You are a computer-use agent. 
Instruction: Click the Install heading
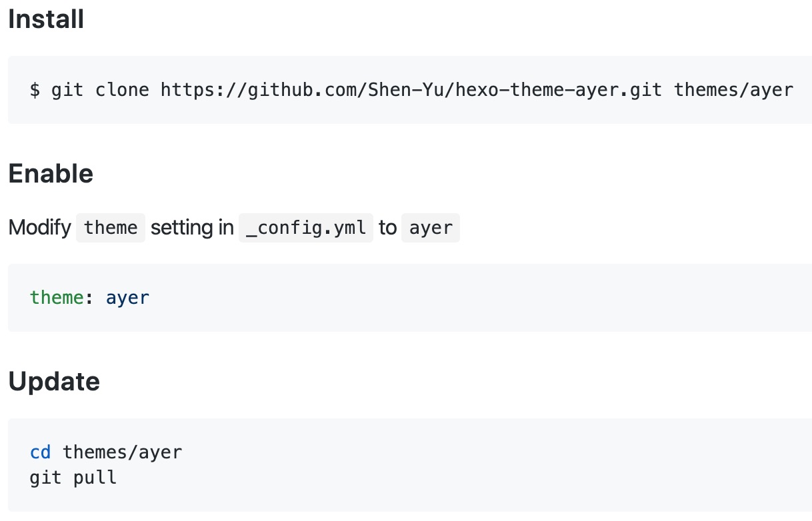pyautogui.click(x=46, y=19)
